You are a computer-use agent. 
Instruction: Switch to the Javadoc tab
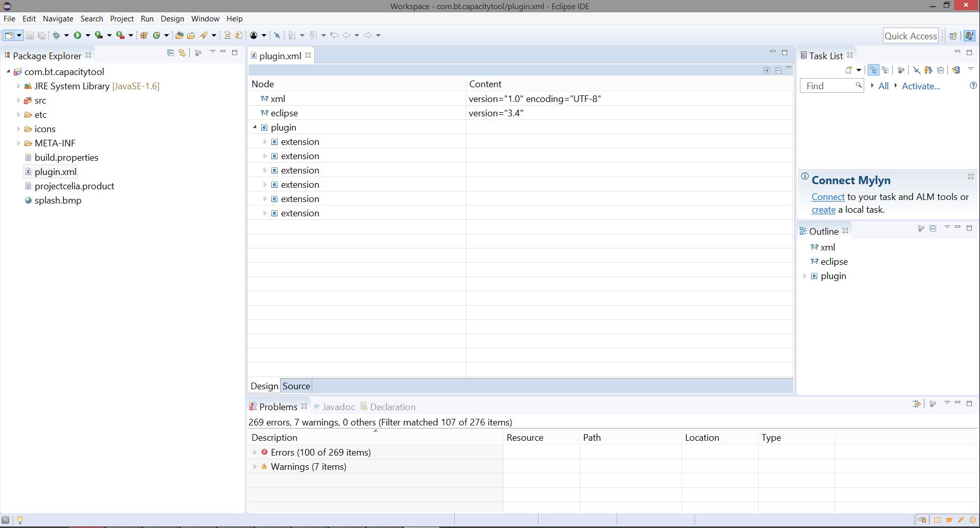pos(334,407)
